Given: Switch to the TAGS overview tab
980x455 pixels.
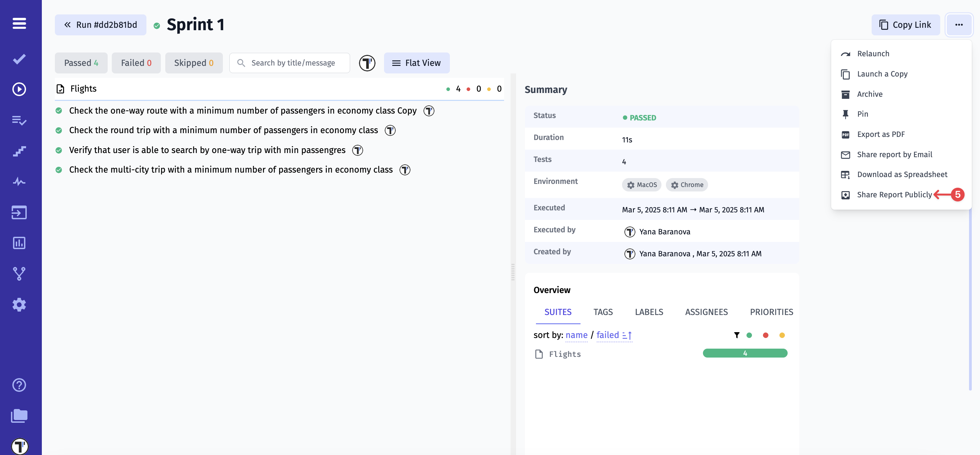Looking at the screenshot, I should click(603, 312).
